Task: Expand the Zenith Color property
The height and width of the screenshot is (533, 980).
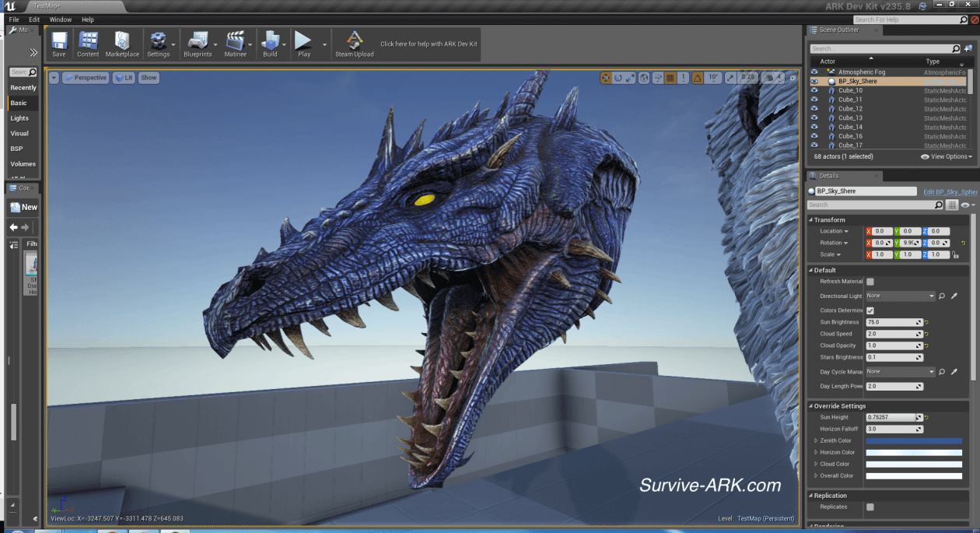Action: pyautogui.click(x=816, y=441)
